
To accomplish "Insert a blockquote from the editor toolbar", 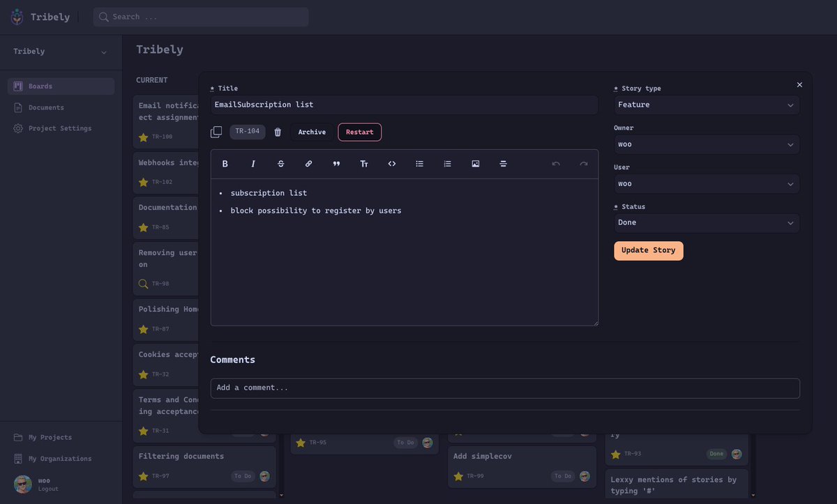I will (336, 164).
